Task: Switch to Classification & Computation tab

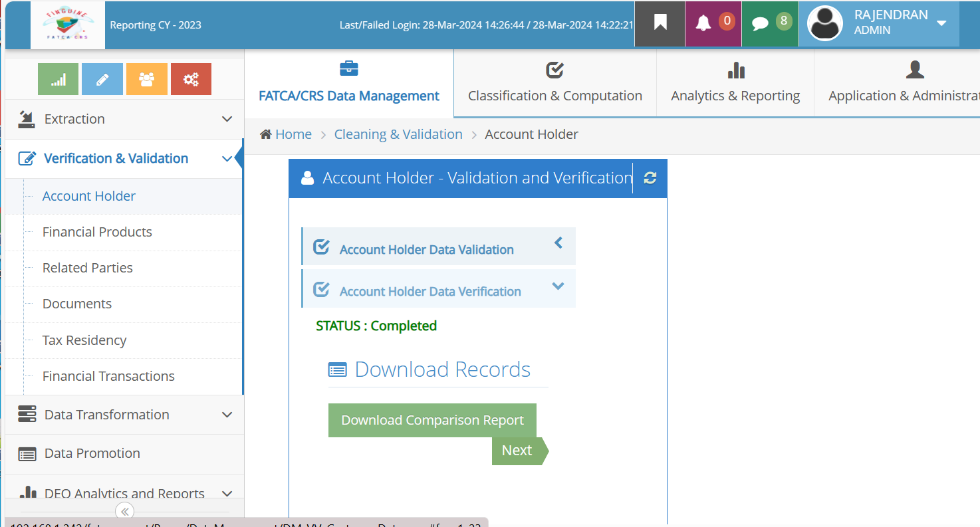Action: 555,83
